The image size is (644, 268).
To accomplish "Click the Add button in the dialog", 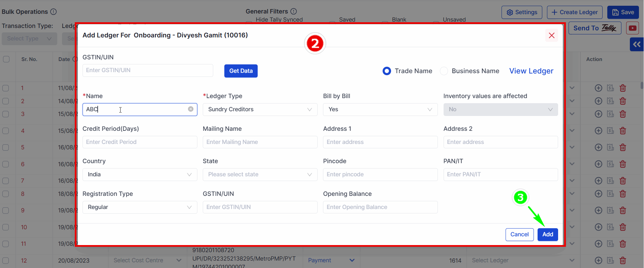I will tap(548, 234).
